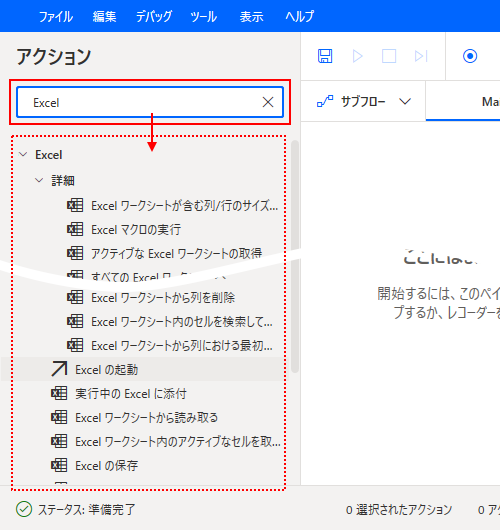The height and width of the screenshot is (530, 500).
Task: Collapse the Excel group chevron
Action: pos(23,155)
